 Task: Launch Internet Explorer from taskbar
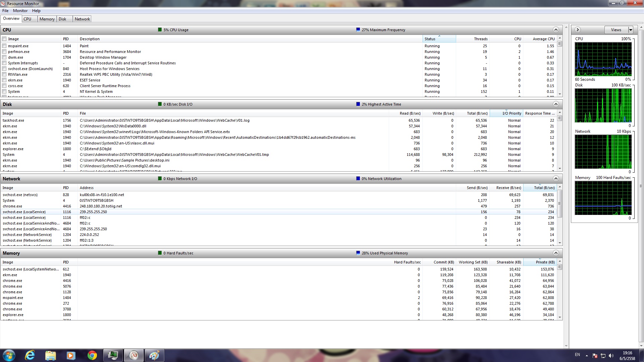pyautogui.click(x=30, y=355)
